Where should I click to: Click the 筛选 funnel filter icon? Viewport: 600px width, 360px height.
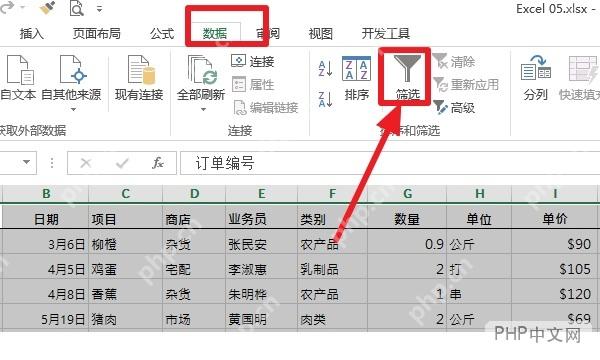(407, 68)
